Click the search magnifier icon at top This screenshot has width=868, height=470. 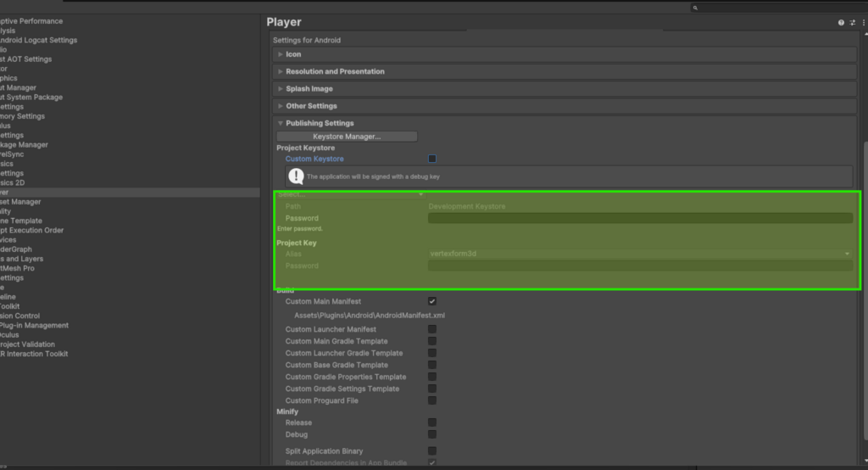(x=696, y=8)
